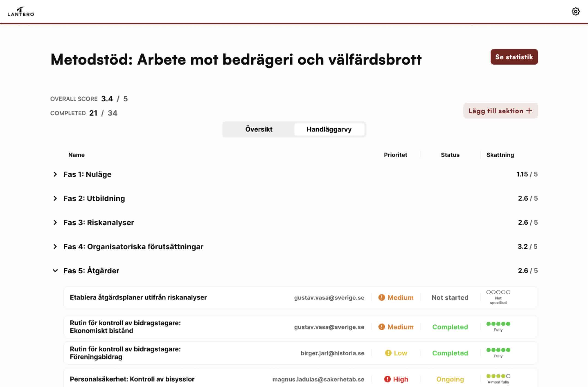588x387 pixels.
Task: Click the red High priority icon for Personalsäkerhet
Action: 388,379
